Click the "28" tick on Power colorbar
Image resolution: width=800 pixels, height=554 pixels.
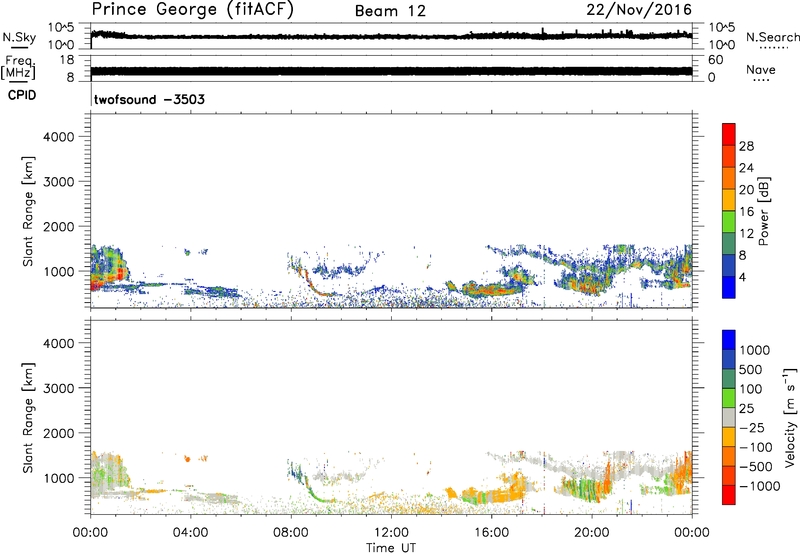pos(746,146)
